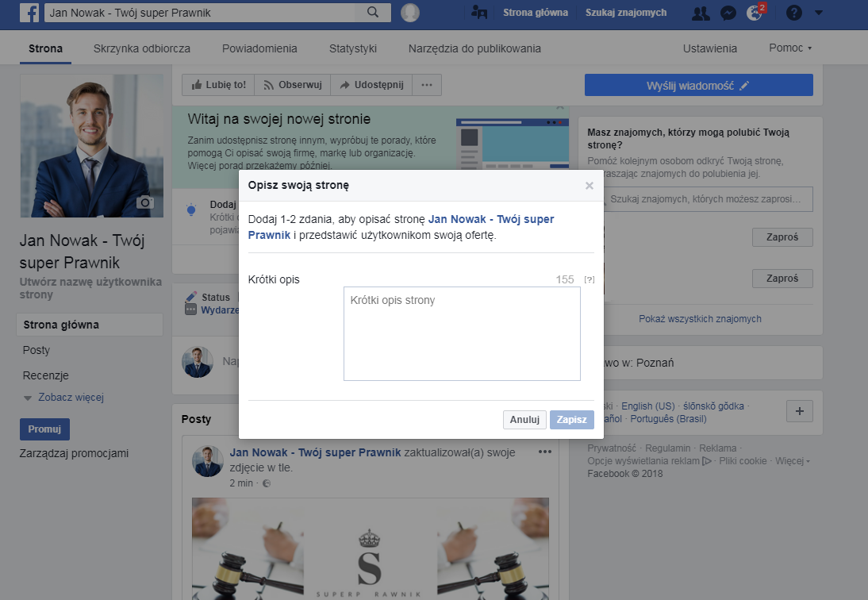The width and height of the screenshot is (868, 600).
Task: Open the Pliki cookie footer link
Action: tap(743, 461)
